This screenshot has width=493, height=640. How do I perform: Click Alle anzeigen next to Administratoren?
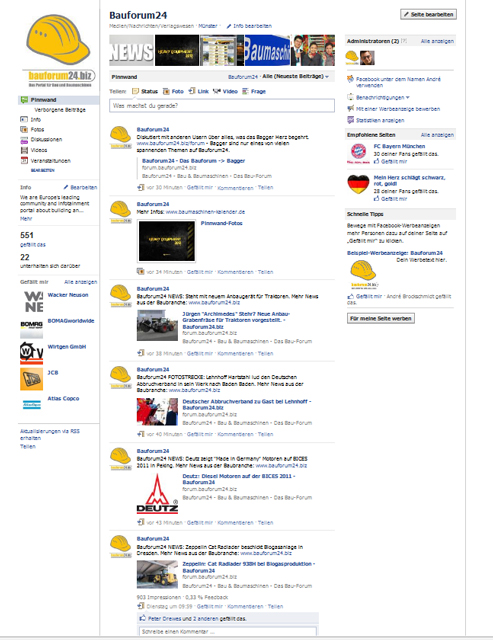tap(437, 41)
